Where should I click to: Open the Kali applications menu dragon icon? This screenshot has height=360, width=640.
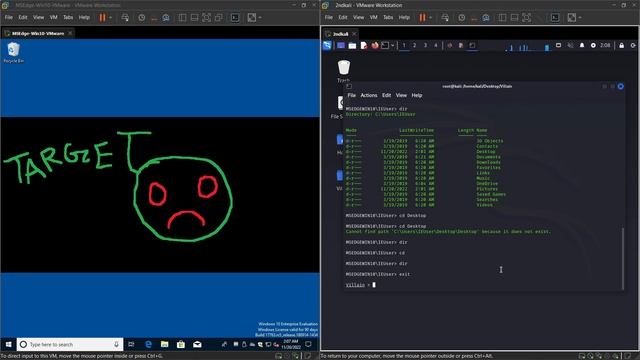pos(327,45)
